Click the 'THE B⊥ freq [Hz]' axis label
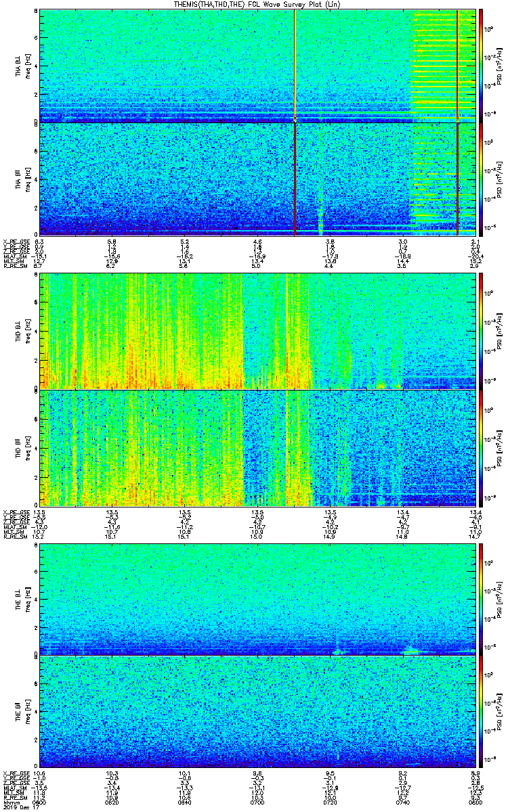 tap(22, 599)
